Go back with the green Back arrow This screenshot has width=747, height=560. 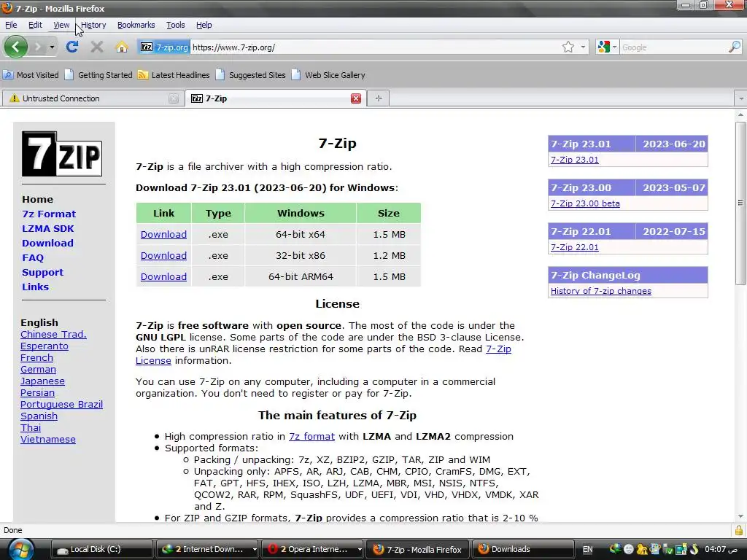(16, 47)
